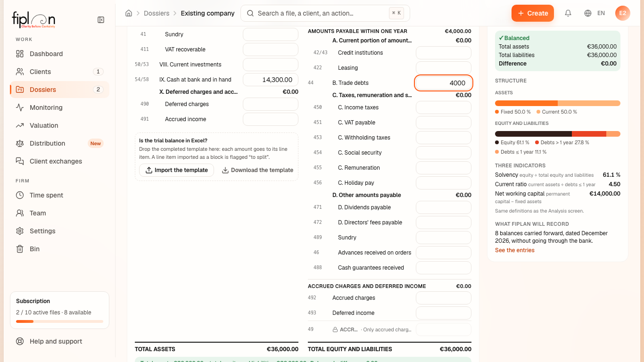
Task: Click the Current ratio value 4.50
Action: click(x=614, y=184)
